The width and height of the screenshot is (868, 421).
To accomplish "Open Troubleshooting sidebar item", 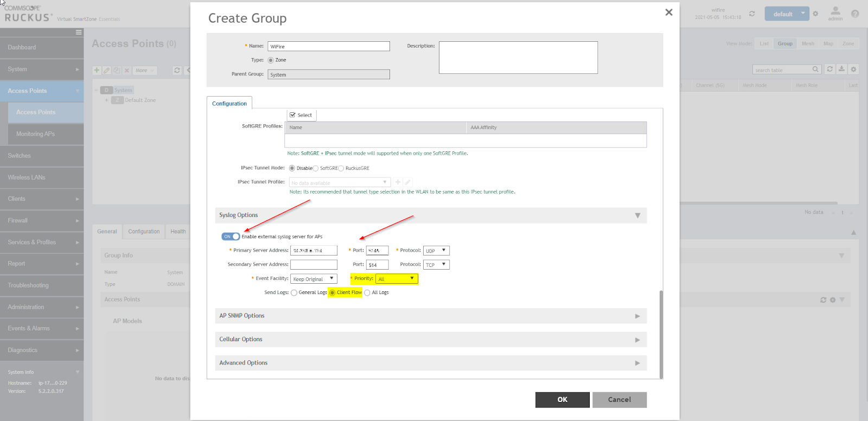I will 42,285.
